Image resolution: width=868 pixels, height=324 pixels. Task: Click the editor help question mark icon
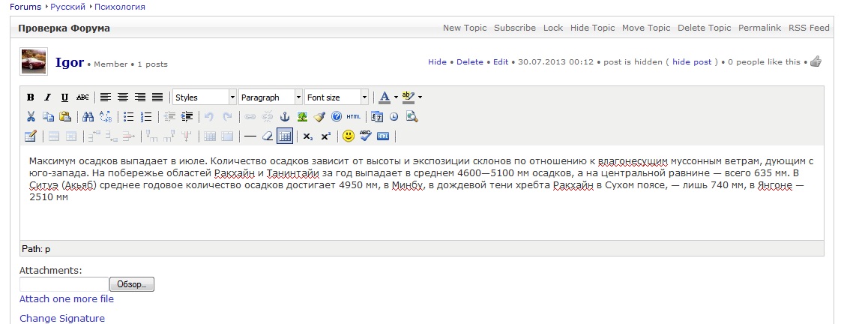(337, 117)
